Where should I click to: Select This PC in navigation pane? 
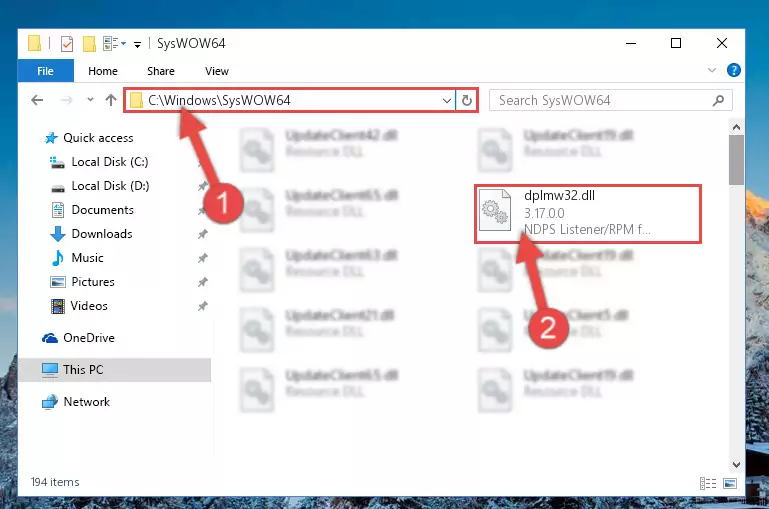point(115,370)
